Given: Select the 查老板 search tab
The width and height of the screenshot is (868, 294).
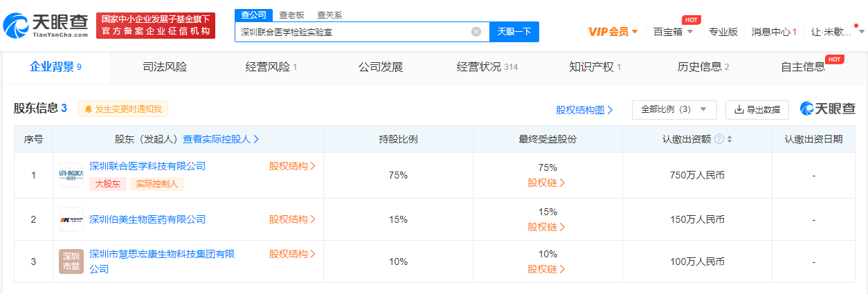Looking at the screenshot, I should click(291, 15).
